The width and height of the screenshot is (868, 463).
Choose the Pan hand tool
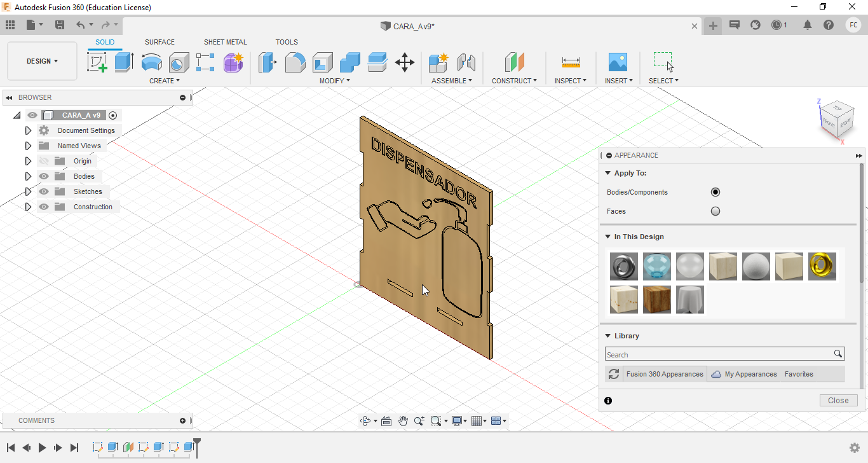403,420
